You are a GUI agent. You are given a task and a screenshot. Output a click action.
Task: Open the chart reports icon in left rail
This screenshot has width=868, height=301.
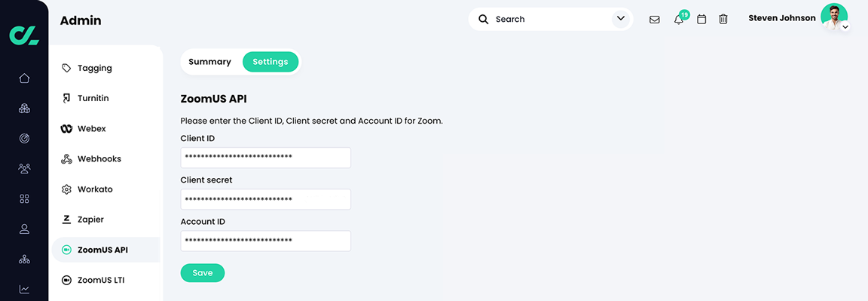(x=24, y=289)
